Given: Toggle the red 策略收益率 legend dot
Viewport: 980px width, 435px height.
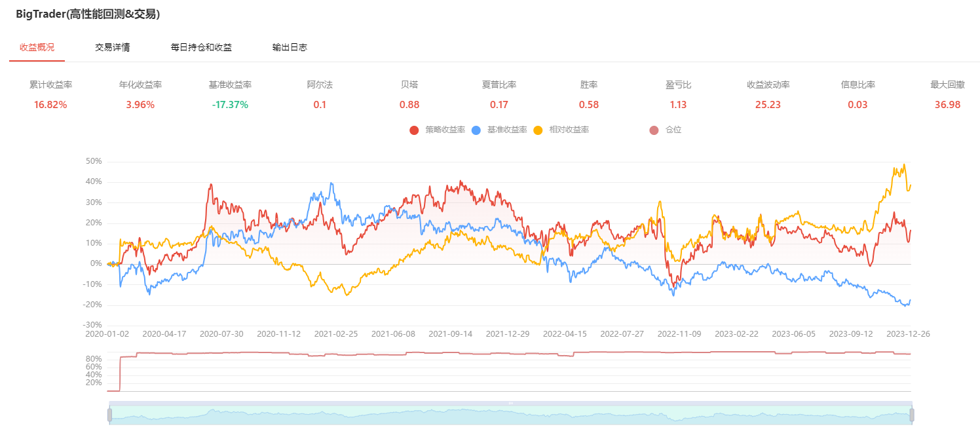Looking at the screenshot, I should coord(414,130).
